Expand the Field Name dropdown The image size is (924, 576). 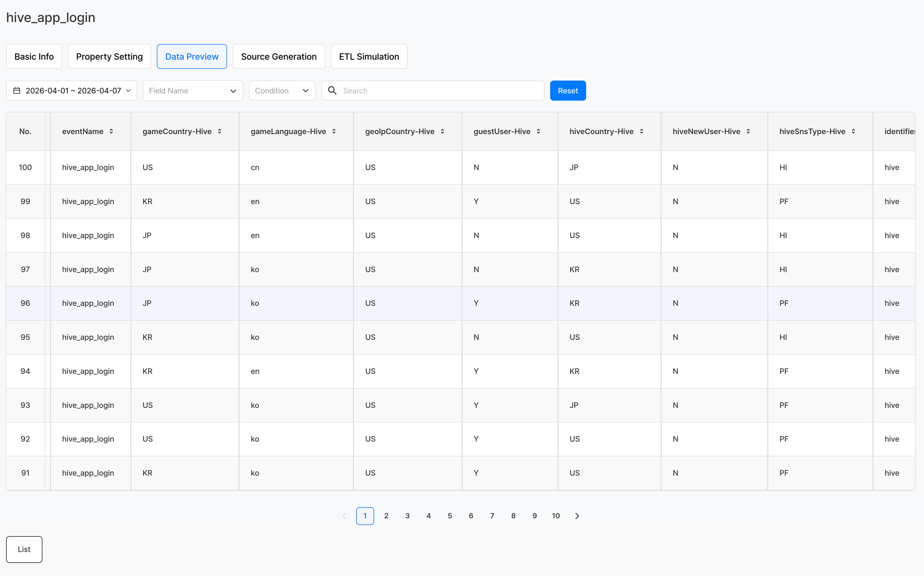[x=192, y=91]
